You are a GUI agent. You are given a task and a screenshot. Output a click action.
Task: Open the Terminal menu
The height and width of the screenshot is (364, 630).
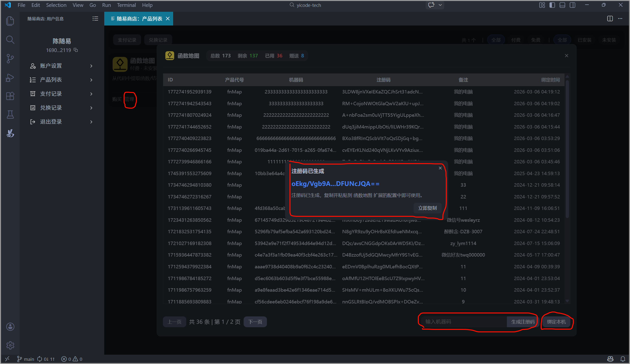pos(126,5)
